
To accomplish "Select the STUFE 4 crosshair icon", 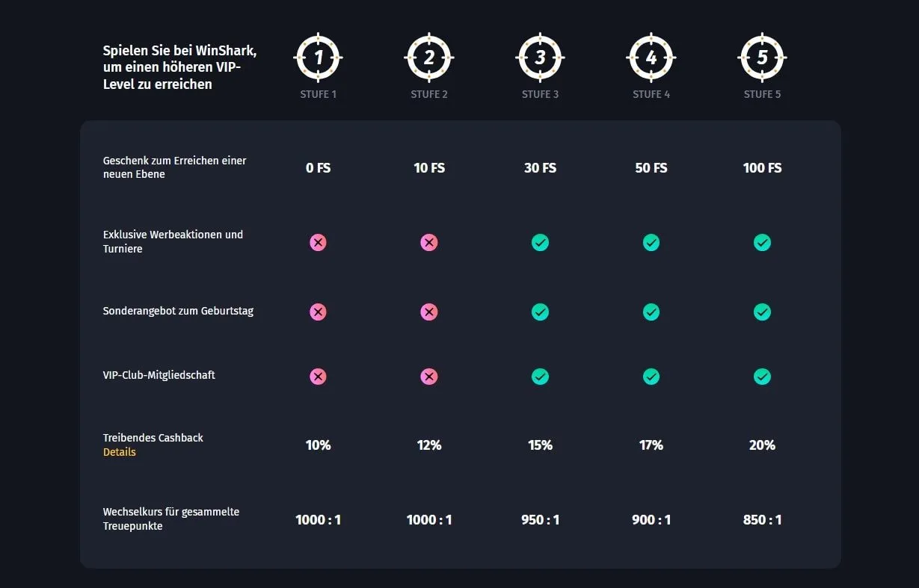I will (x=651, y=57).
